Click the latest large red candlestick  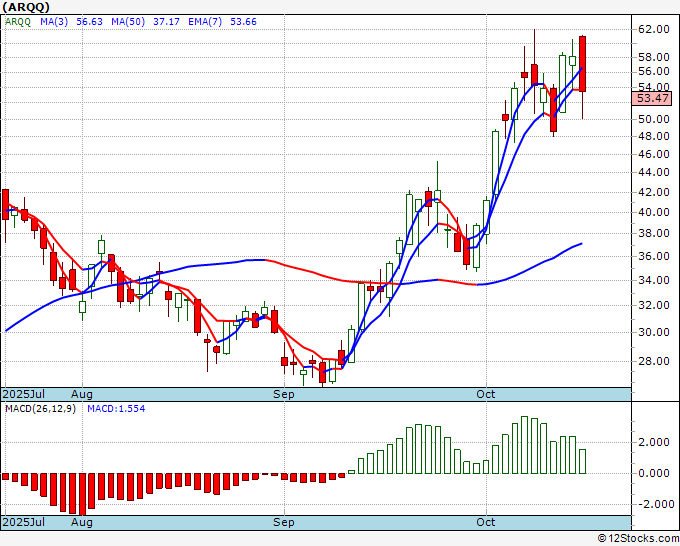pyautogui.click(x=582, y=64)
